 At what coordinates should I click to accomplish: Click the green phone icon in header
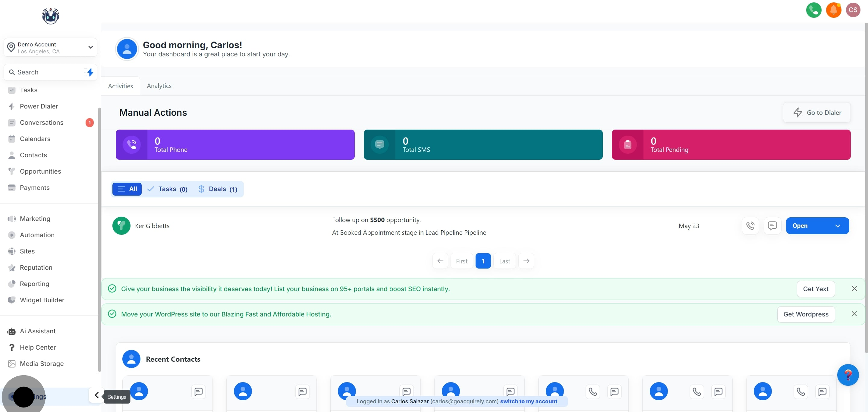(813, 10)
